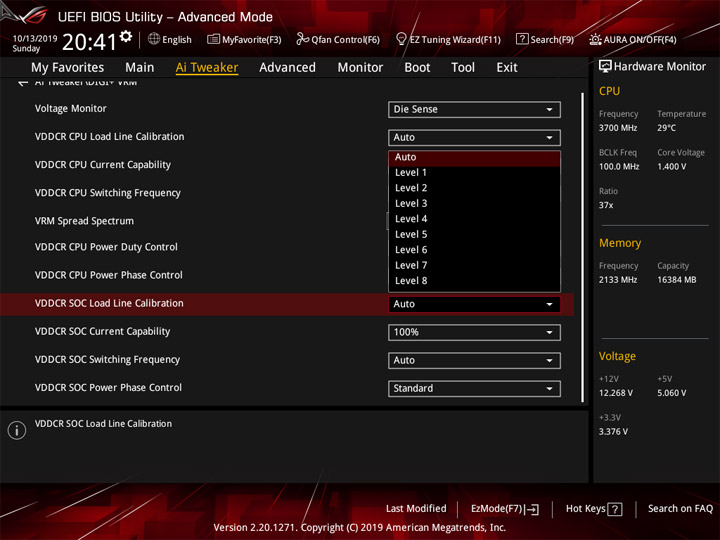Click the back arrow to Ai Tweaker
The height and width of the screenshot is (540, 720).
22,83
